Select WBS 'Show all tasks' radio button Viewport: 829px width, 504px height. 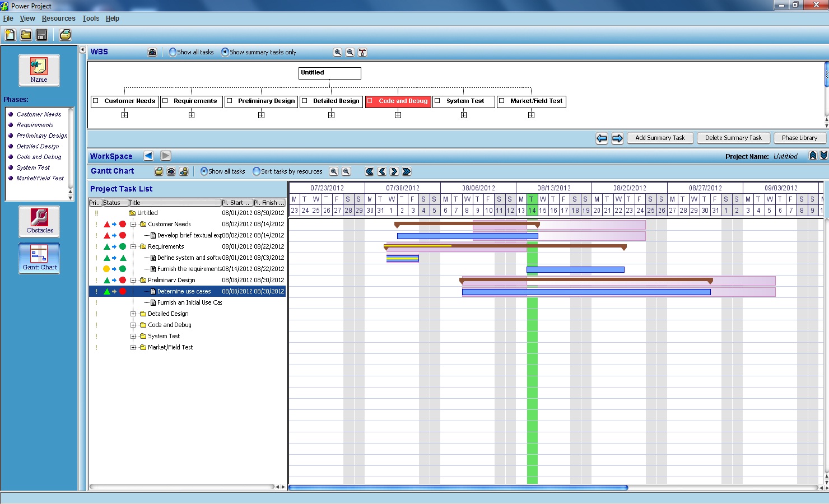pyautogui.click(x=173, y=52)
